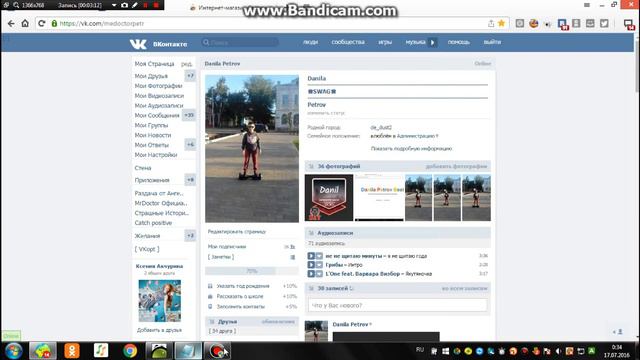Click the +7 friends counter badge
Image resolution: width=640 pixels, height=360 pixels.
click(x=190, y=76)
